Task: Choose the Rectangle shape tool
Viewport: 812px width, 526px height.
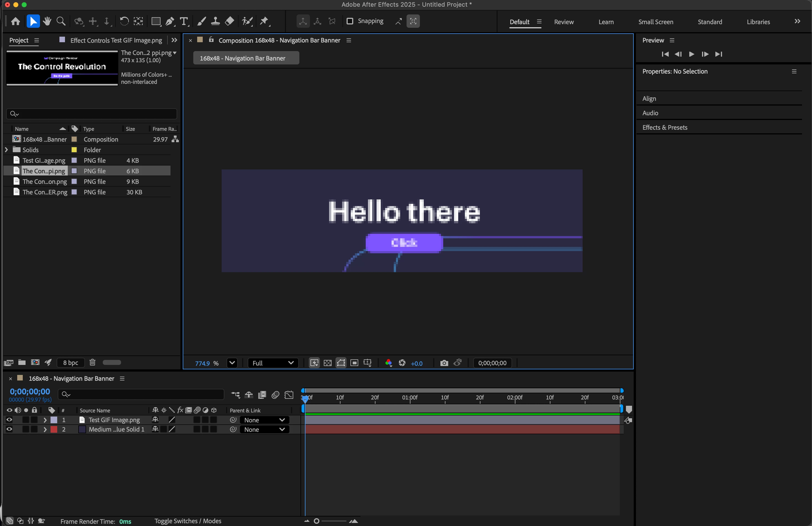Action: (x=156, y=21)
